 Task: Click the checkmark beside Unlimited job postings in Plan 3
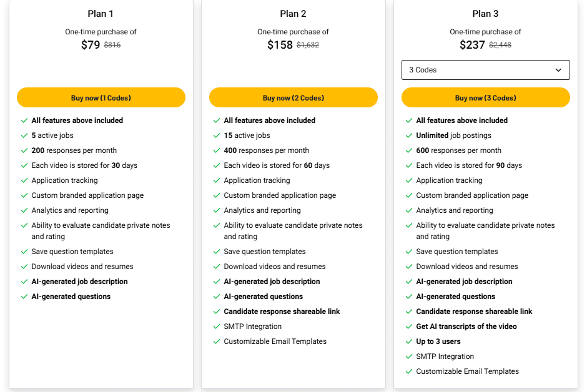[408, 135]
